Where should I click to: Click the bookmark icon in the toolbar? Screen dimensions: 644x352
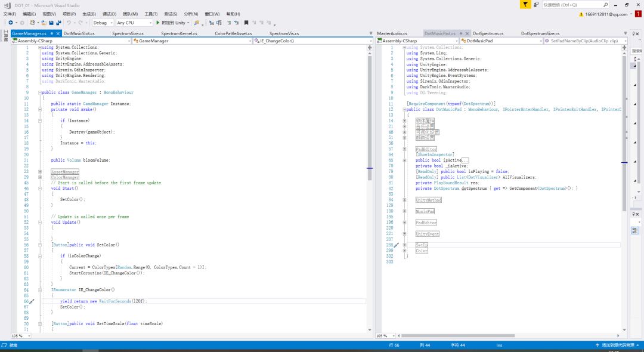245,23
